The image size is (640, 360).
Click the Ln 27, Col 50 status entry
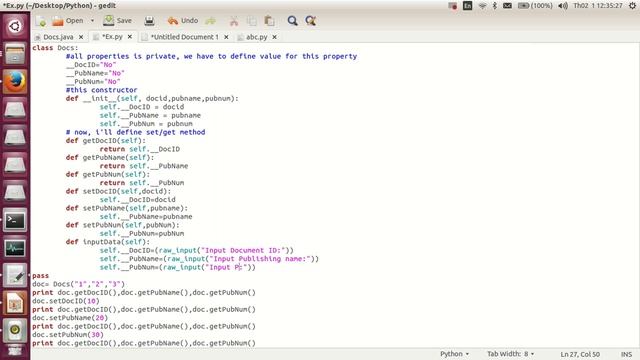(580, 354)
